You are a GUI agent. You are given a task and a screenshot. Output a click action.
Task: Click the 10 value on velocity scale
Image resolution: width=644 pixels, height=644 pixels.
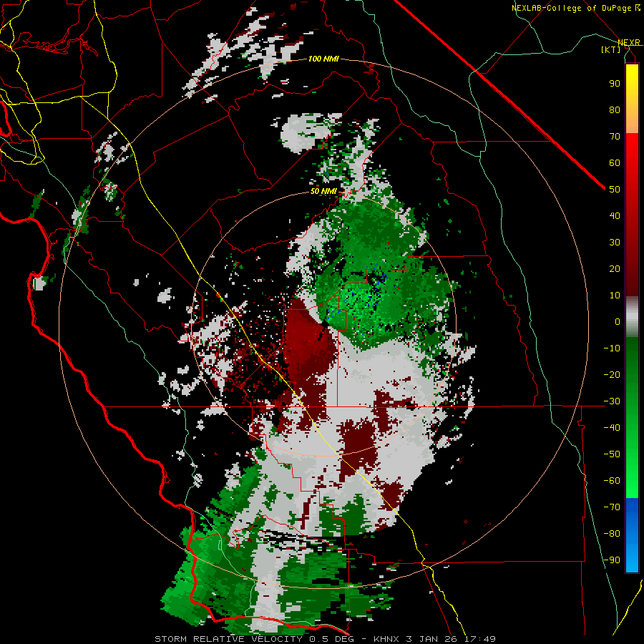click(615, 296)
